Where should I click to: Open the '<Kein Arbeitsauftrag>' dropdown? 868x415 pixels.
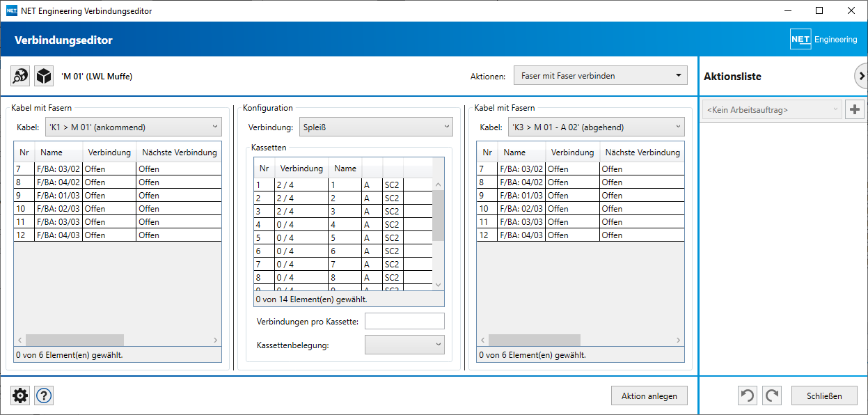pyautogui.click(x=771, y=109)
